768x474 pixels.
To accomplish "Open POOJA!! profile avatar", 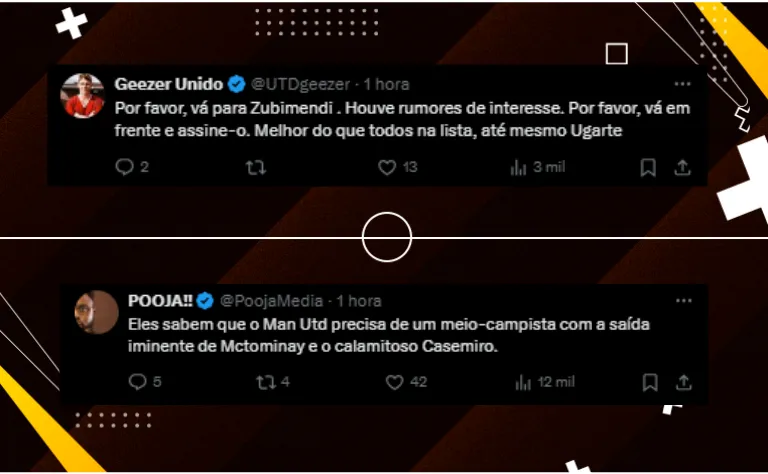I will click(x=96, y=312).
